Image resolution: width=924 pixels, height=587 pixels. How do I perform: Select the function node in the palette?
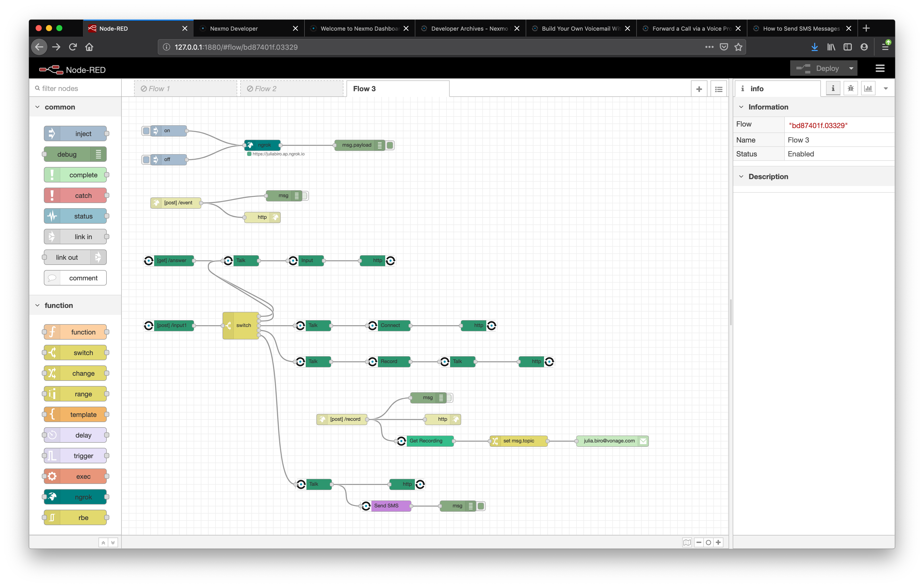tap(75, 332)
